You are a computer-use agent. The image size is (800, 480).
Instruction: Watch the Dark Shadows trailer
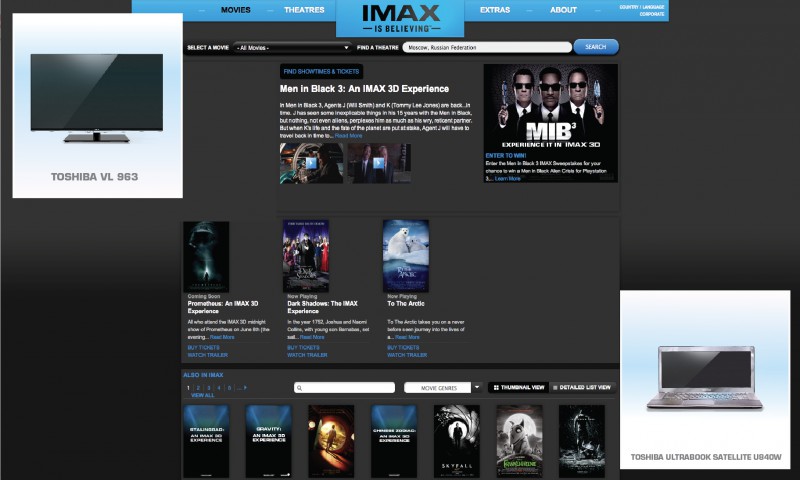(x=307, y=355)
